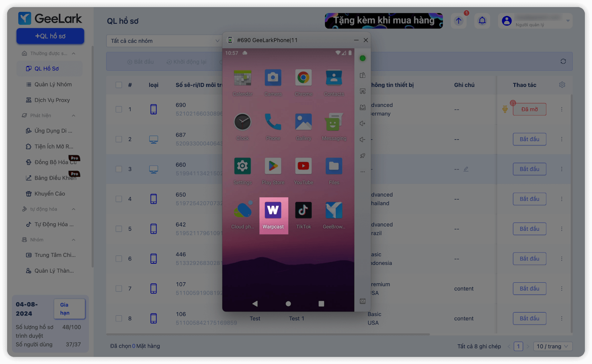
Task: Open the more options dots in phone sidebar
Action: 363,172
